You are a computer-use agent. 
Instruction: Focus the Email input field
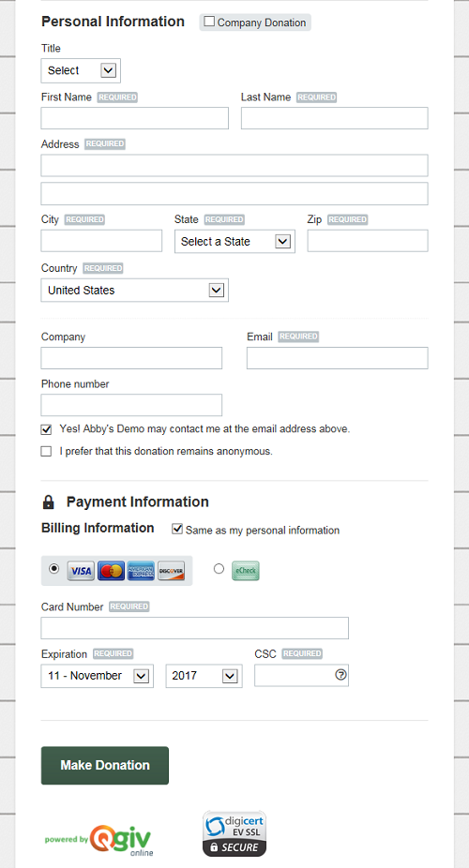pyautogui.click(x=338, y=358)
